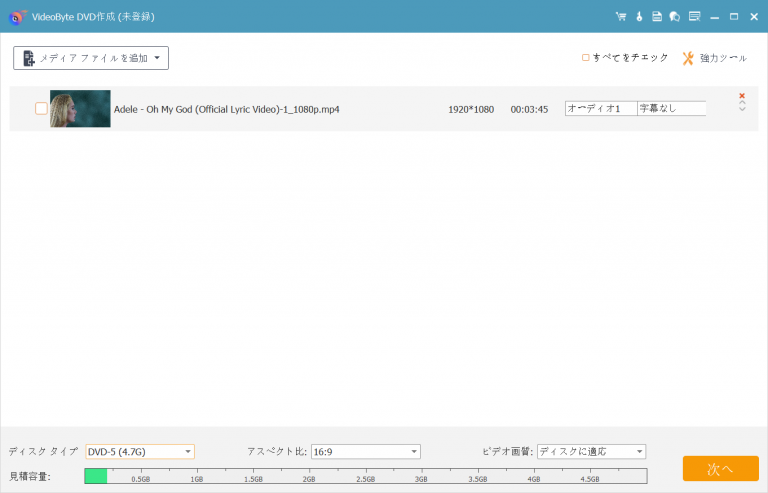The width and height of the screenshot is (768, 493).
Task: Move the video item down with arrow
Action: pos(742,110)
